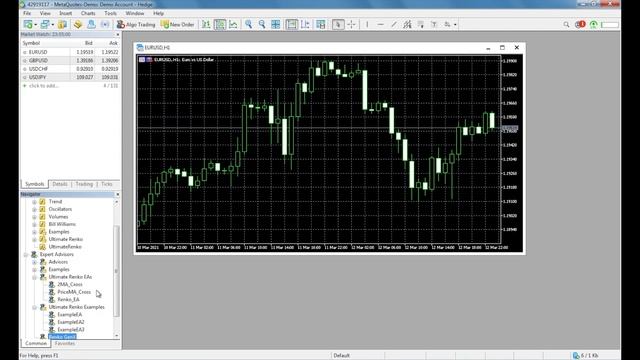Image resolution: width=640 pixels, height=360 pixels.
Task: Switch to the Details tab
Action: tap(60, 184)
